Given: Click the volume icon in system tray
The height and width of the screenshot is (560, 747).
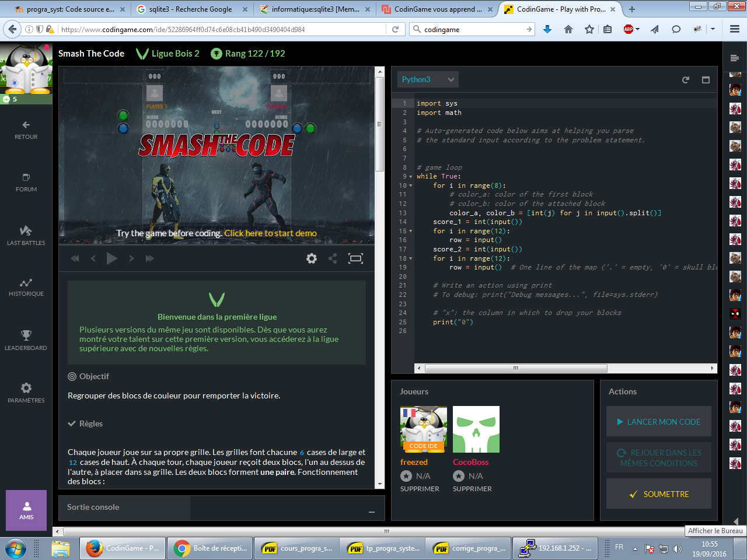Looking at the screenshot, I should click(x=677, y=549).
